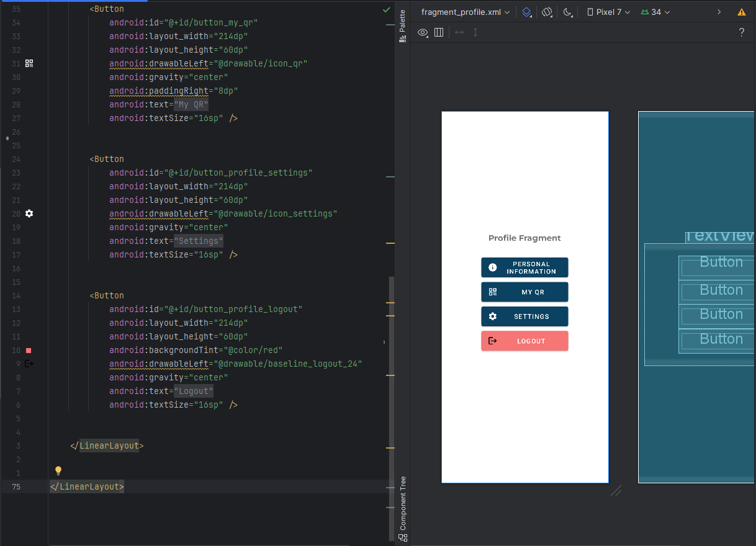This screenshot has width=756, height=546.
Task: Toggle night mode moon icon
Action: tap(567, 12)
